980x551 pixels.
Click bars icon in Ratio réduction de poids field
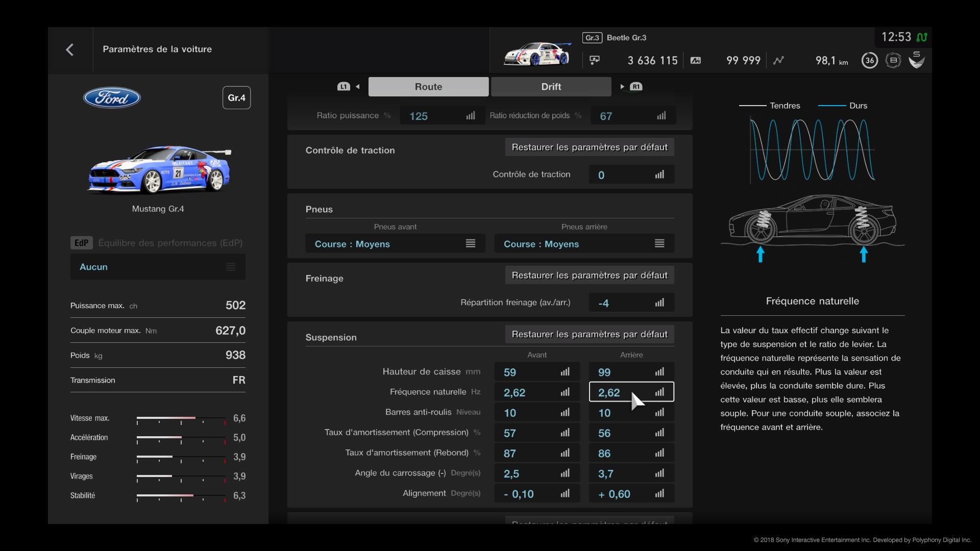pyautogui.click(x=661, y=116)
